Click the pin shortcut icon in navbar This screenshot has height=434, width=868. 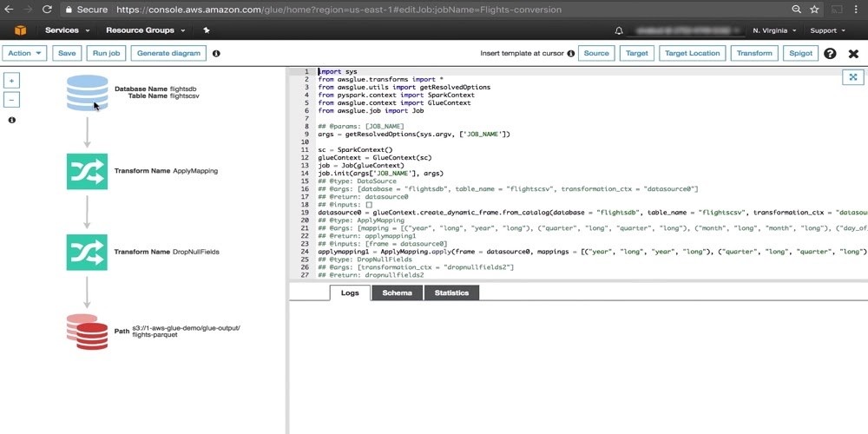(206, 30)
